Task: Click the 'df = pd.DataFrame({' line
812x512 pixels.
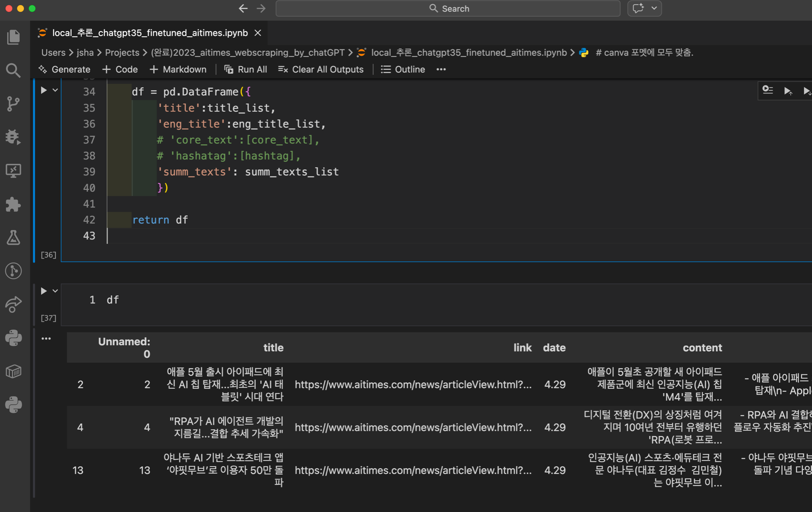Action: [191, 92]
